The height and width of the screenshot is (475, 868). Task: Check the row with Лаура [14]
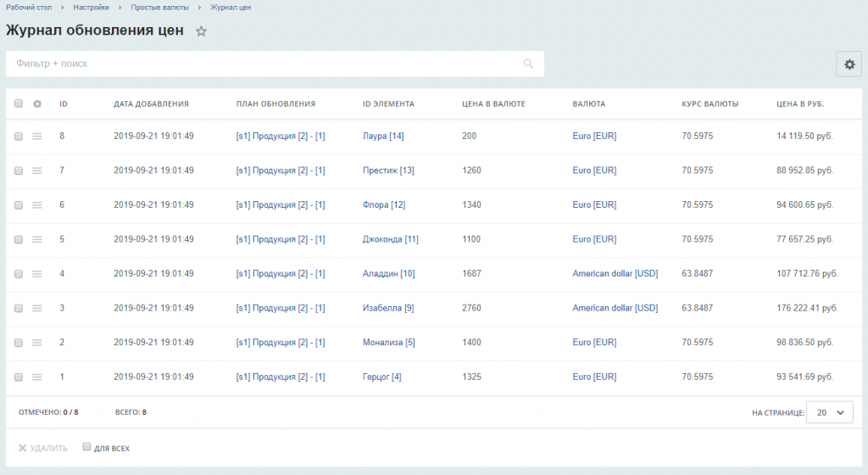pyautogui.click(x=19, y=137)
